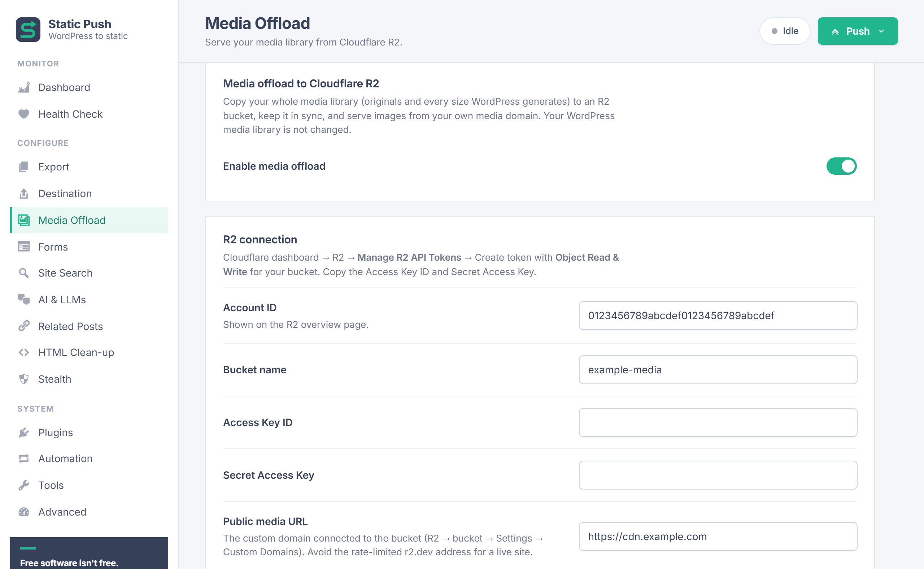
Task: Click the Site Search magnifier icon
Action: click(24, 273)
